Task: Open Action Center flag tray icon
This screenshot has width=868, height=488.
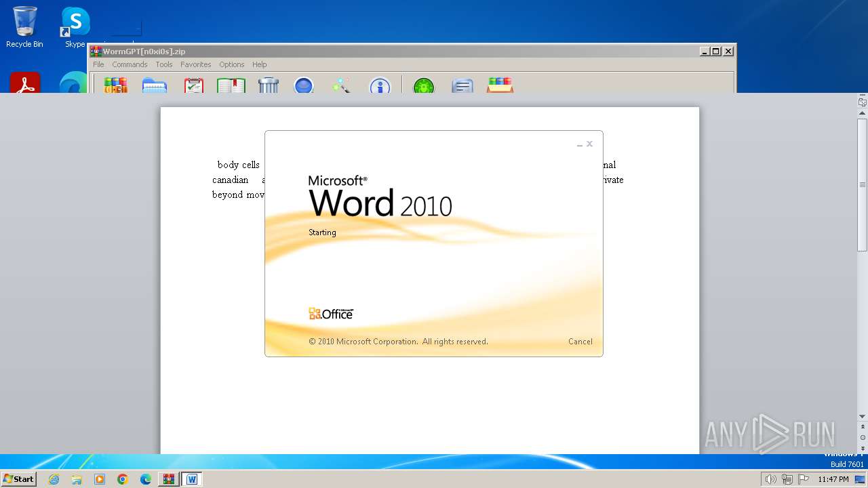Action: click(803, 479)
